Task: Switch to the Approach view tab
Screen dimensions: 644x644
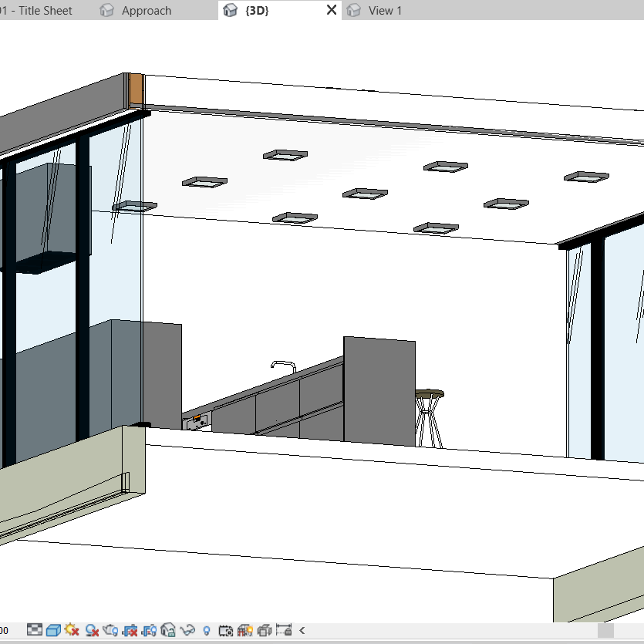Action: click(x=146, y=11)
